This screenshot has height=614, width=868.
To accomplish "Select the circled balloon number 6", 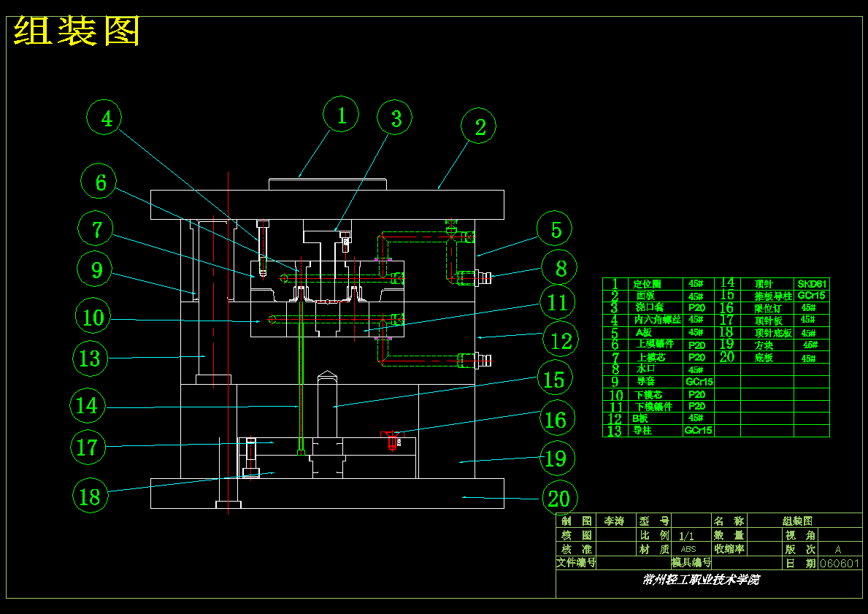I will (99, 181).
